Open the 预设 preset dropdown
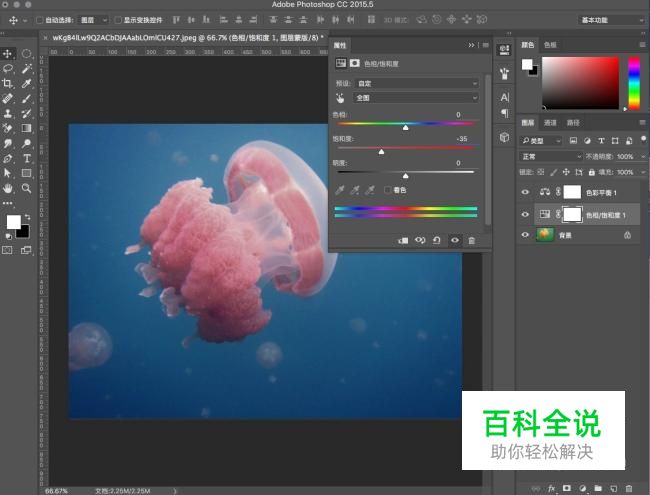Image resolution: width=650 pixels, height=495 pixels. pos(417,84)
